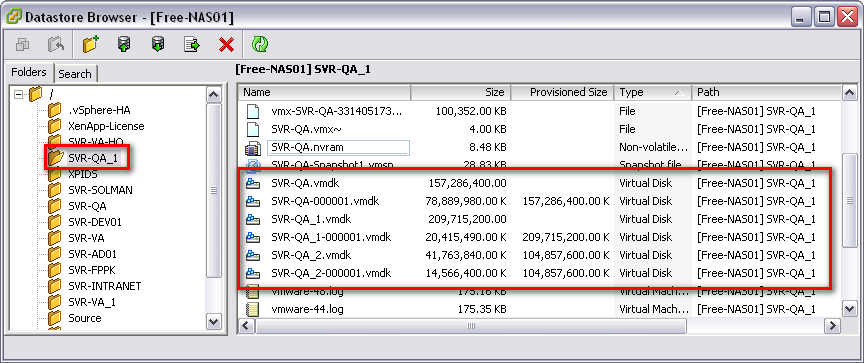
Task: Click the file list scroll down arrow
Action: tap(850, 309)
